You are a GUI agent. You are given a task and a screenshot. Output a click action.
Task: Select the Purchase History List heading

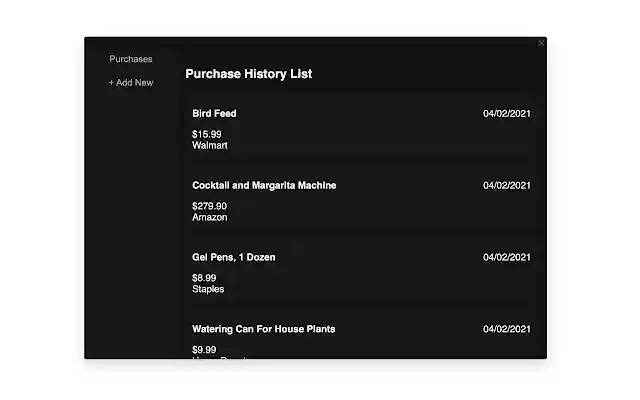click(x=249, y=74)
